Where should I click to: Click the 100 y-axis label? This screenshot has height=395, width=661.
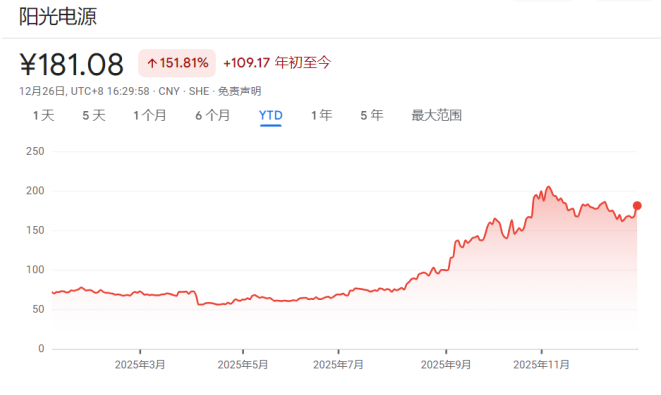point(35,270)
